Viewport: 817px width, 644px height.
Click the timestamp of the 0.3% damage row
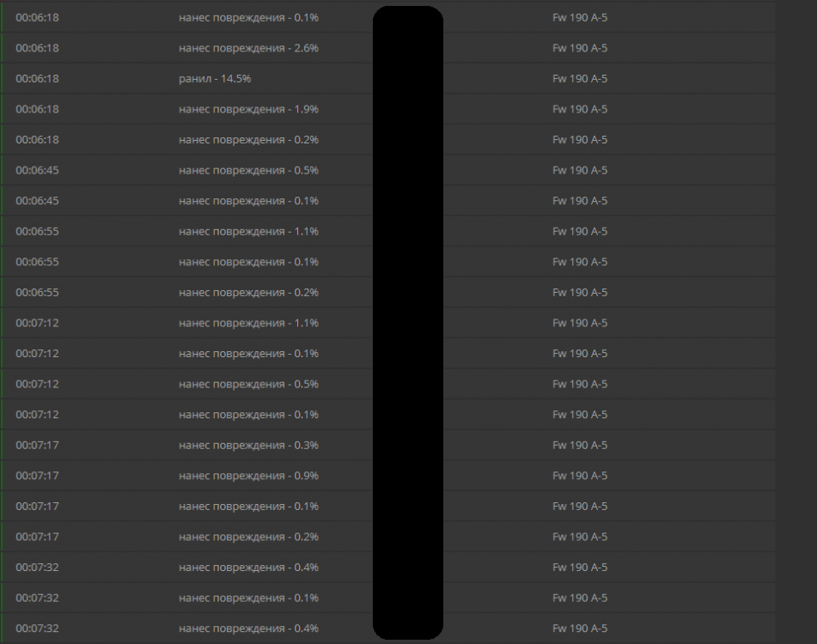[x=37, y=445]
